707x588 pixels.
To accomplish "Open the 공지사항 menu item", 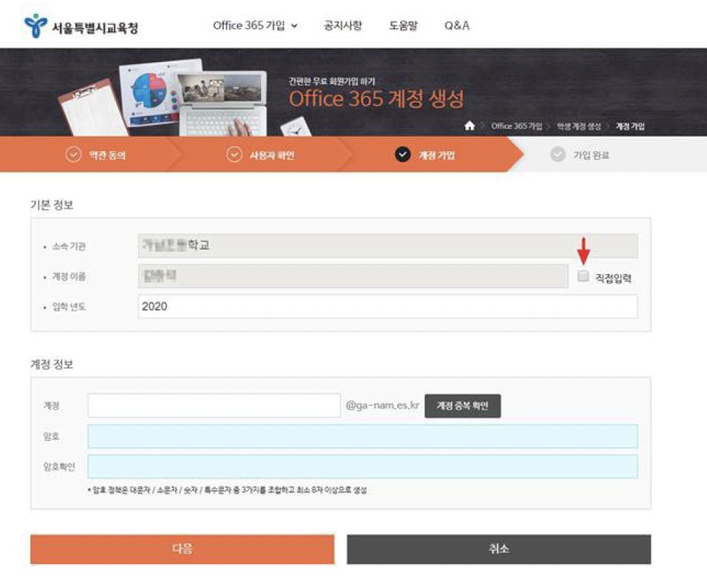I will click(342, 26).
